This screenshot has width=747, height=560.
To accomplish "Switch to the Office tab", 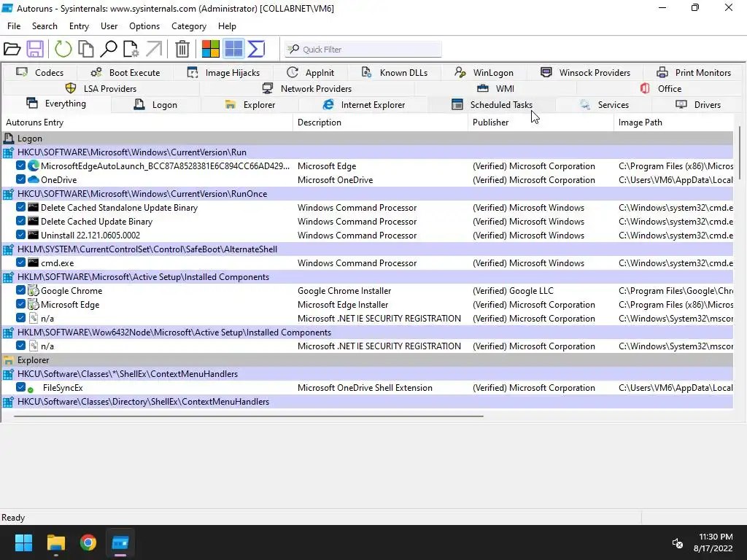I will pyautogui.click(x=661, y=88).
